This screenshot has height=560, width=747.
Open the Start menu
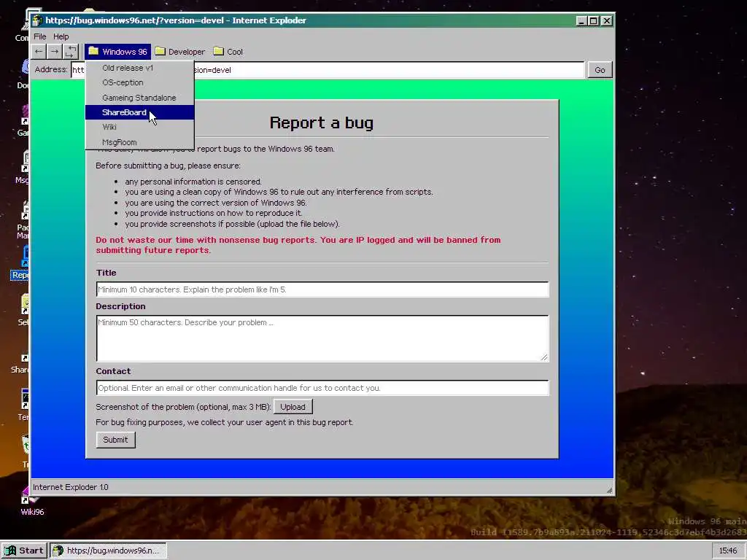(x=24, y=551)
